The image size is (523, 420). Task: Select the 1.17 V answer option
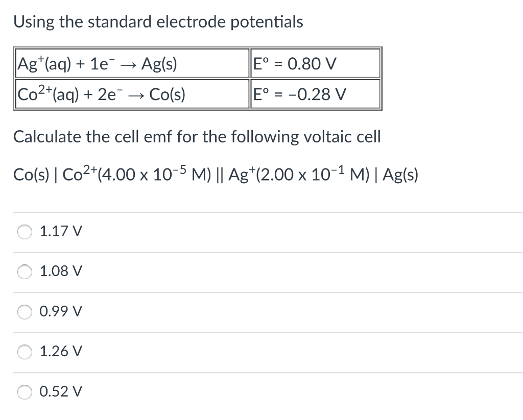24,232
